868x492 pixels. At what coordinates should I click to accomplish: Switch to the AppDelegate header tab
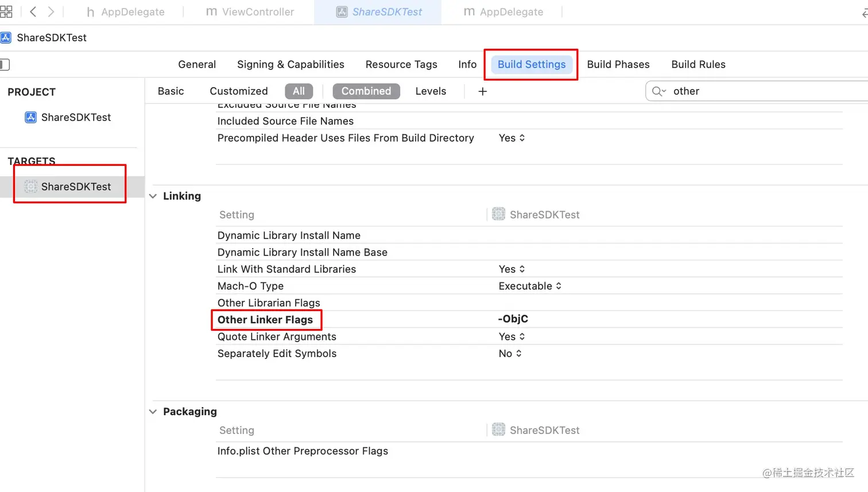point(125,12)
